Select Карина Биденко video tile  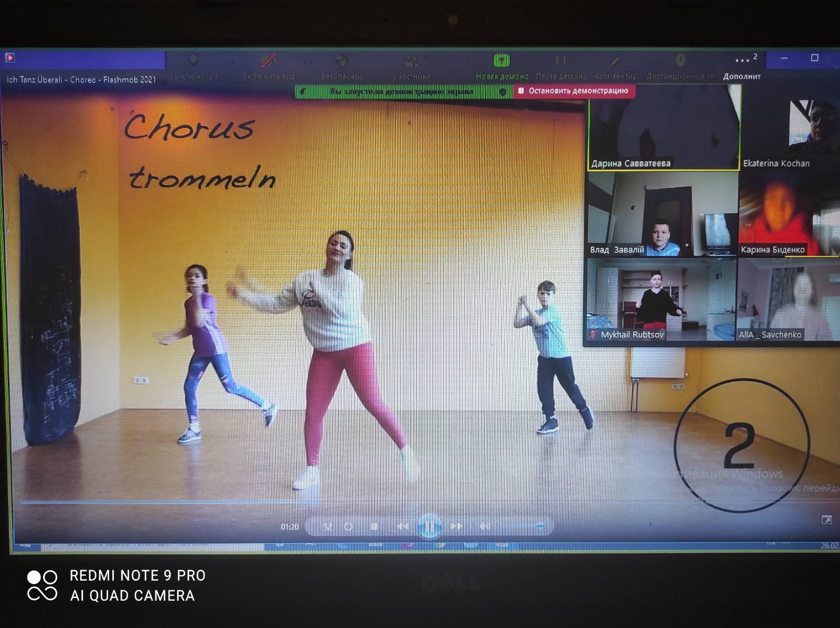(x=790, y=214)
